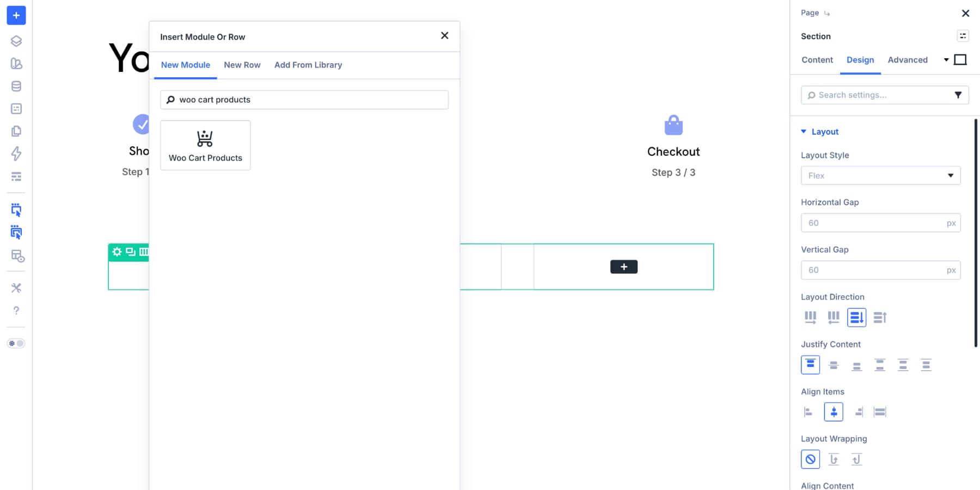Open section settings gear on green toolbar
Image resolution: width=980 pixels, height=490 pixels.
[x=117, y=252]
